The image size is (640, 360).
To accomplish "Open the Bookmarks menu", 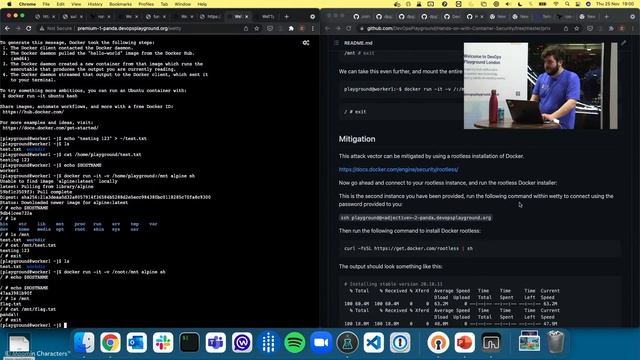I will (120, 4).
